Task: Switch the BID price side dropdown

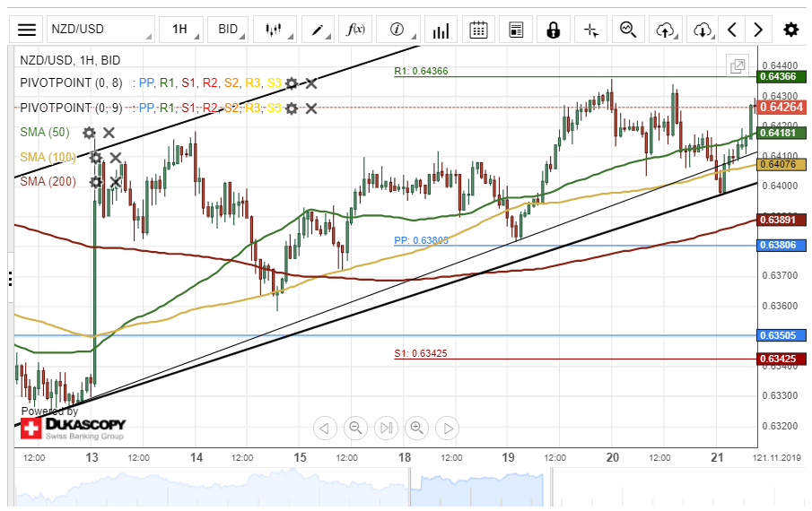Action: pyautogui.click(x=228, y=30)
